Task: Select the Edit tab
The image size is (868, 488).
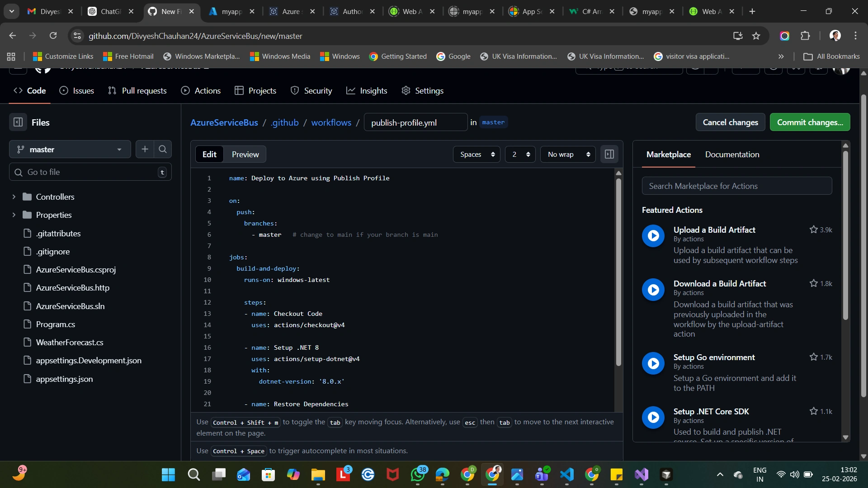Action: [209, 155]
